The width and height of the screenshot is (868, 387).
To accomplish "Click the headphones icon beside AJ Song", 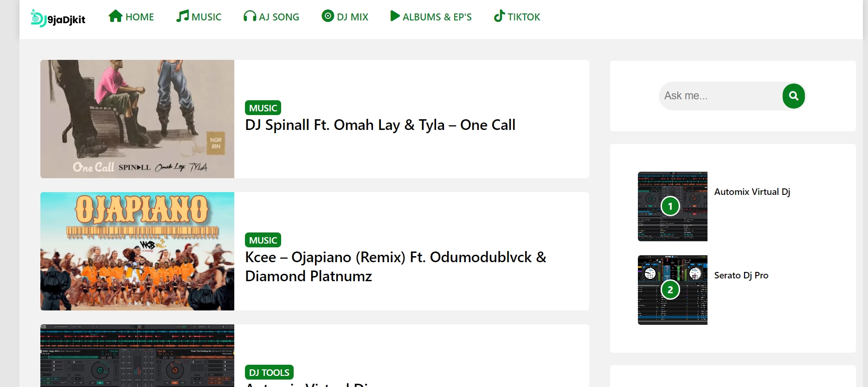I will click(x=250, y=16).
